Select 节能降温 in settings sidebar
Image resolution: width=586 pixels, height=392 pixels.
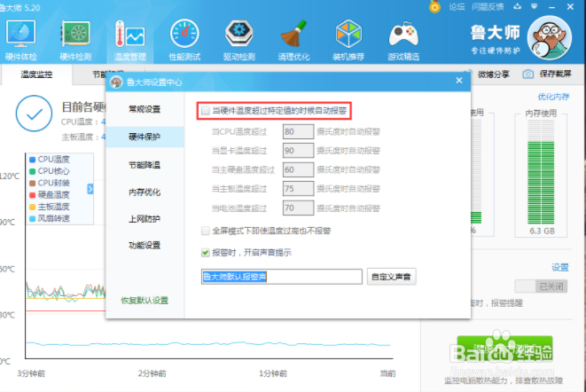[x=145, y=165]
